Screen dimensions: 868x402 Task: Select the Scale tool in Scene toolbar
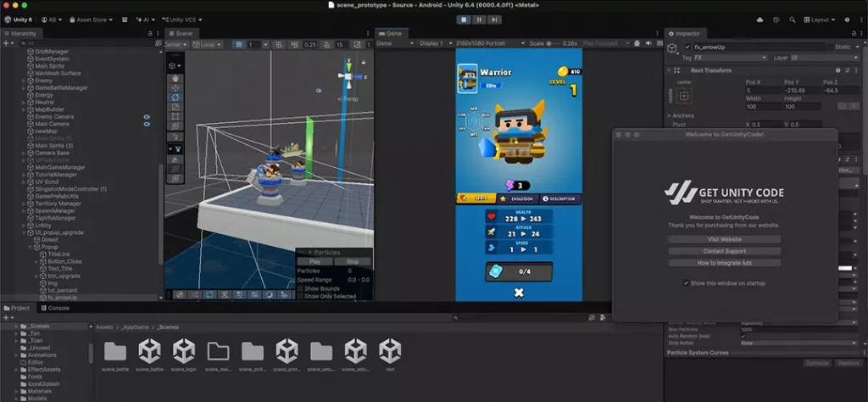tap(175, 107)
